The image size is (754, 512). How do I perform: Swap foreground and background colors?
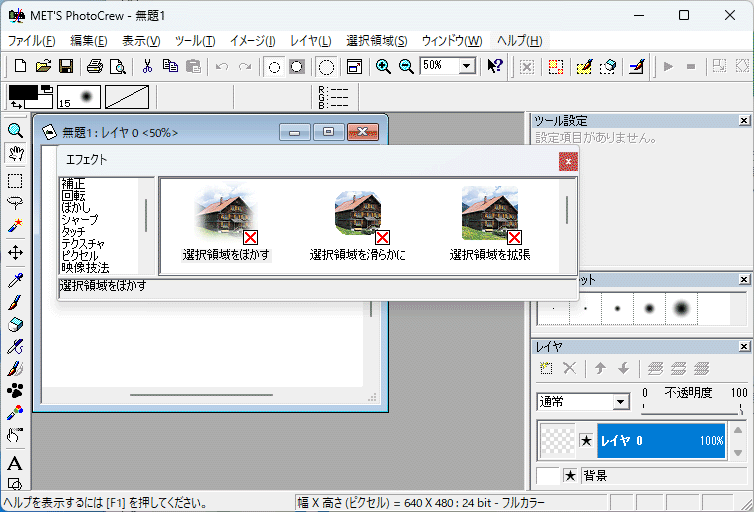click(16, 104)
